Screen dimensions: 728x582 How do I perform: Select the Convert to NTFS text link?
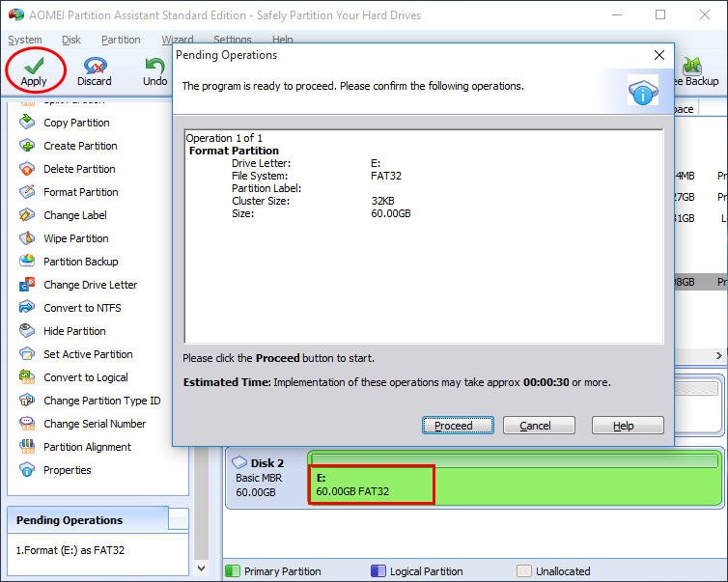click(x=82, y=308)
